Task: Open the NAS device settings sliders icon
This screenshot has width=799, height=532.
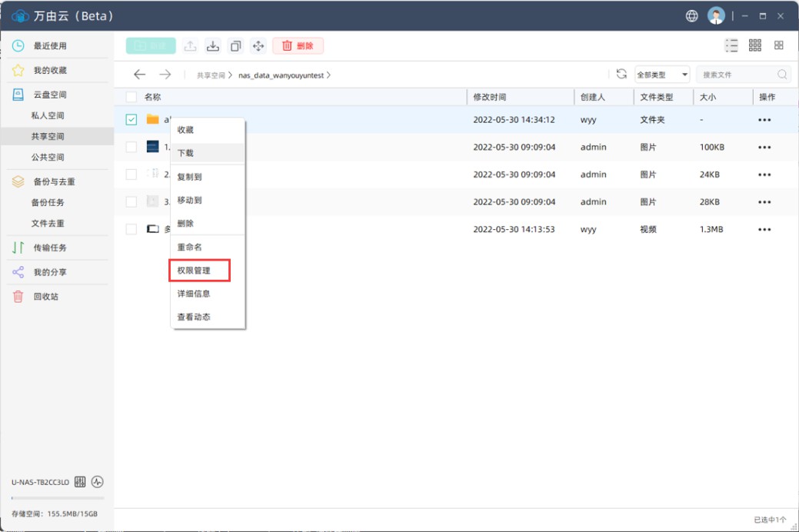Action: click(80, 482)
